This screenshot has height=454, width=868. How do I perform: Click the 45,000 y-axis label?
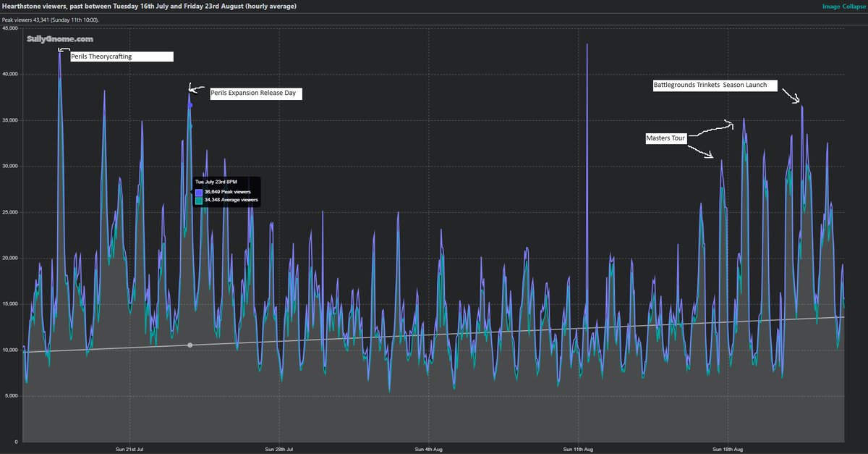[x=10, y=28]
